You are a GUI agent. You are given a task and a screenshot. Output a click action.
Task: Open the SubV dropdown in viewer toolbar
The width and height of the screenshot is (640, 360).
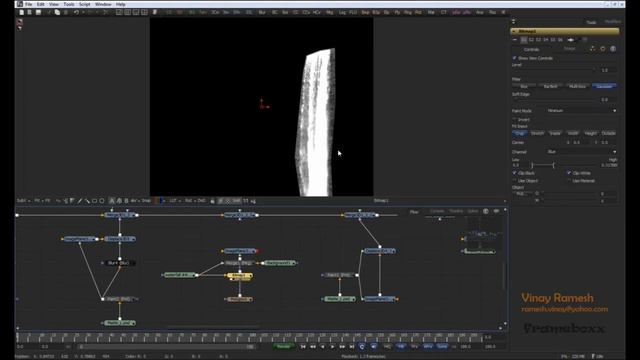[x=23, y=201]
